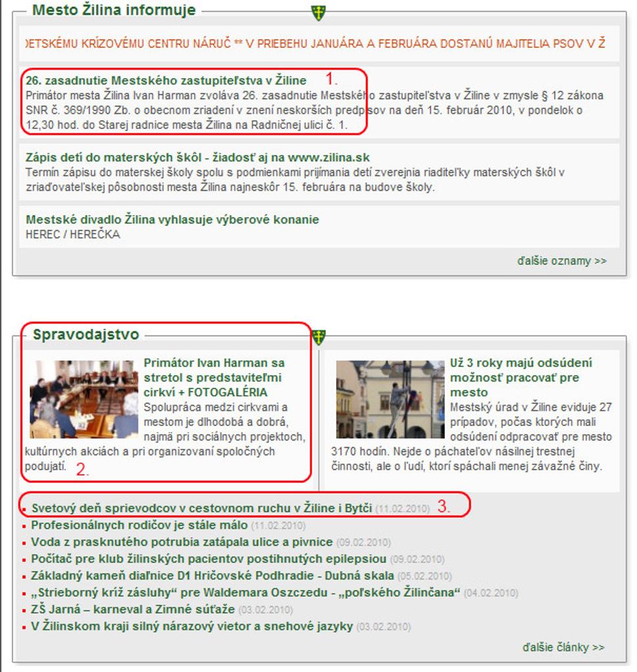The width and height of the screenshot is (637, 672).
Task: Open the 26. zasadnutie Mestského zastupiteľstva article
Action: coord(166,80)
